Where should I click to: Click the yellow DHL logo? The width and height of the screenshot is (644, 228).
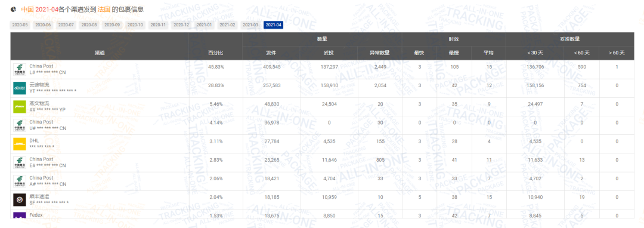tap(19, 144)
